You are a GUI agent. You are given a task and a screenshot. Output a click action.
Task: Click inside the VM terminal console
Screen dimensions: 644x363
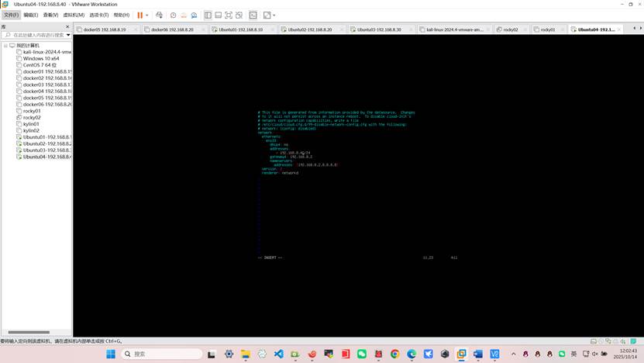tap(358, 186)
